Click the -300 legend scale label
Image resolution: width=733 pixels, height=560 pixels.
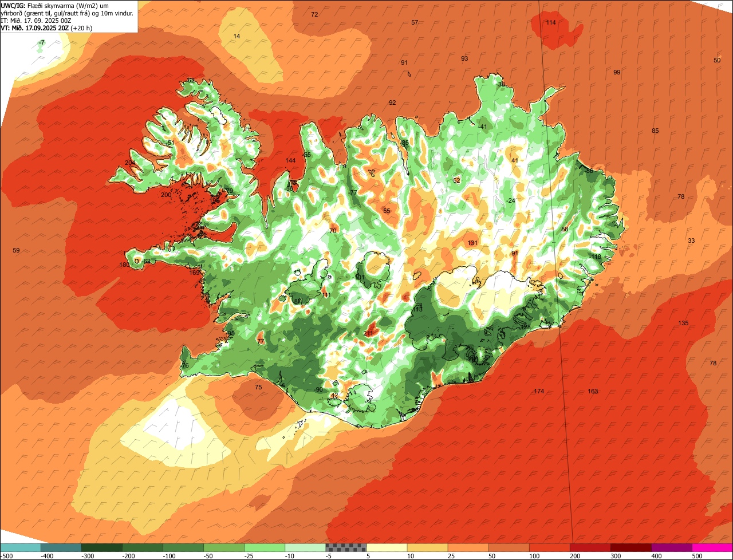[88, 556]
